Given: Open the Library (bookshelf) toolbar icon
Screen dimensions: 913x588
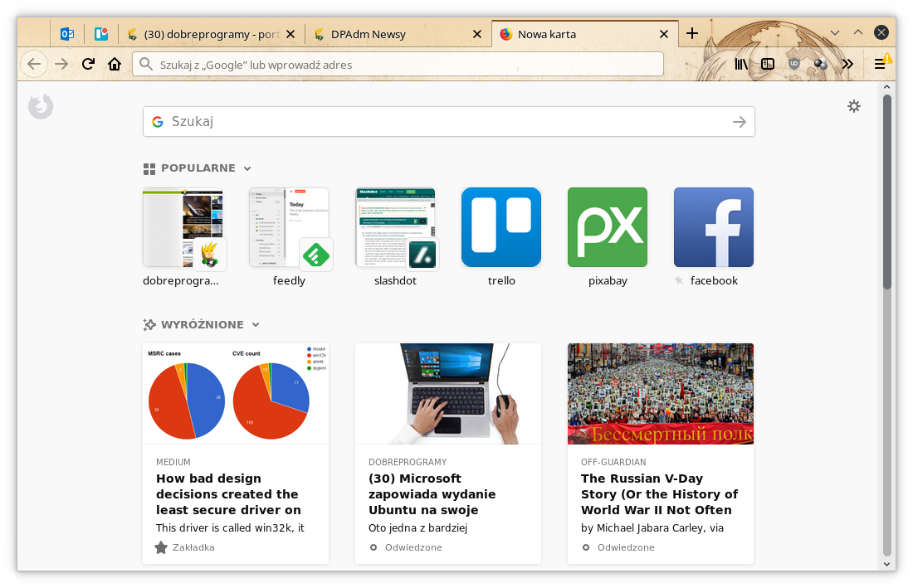Looking at the screenshot, I should 741,64.
